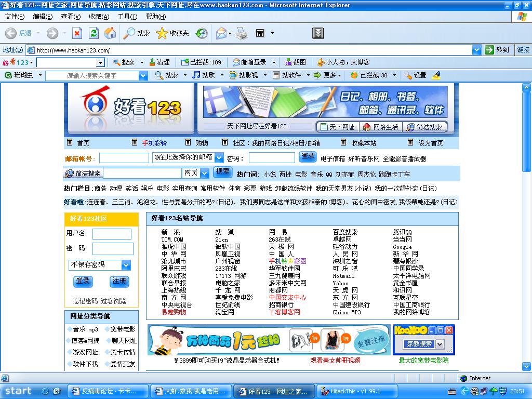This screenshot has width=532, height=399.
Task: Open 反病毒论坛 taskbar window
Action: (x=108, y=391)
